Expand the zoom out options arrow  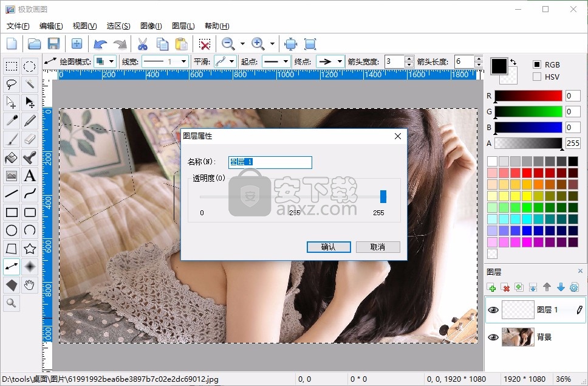[x=242, y=44]
